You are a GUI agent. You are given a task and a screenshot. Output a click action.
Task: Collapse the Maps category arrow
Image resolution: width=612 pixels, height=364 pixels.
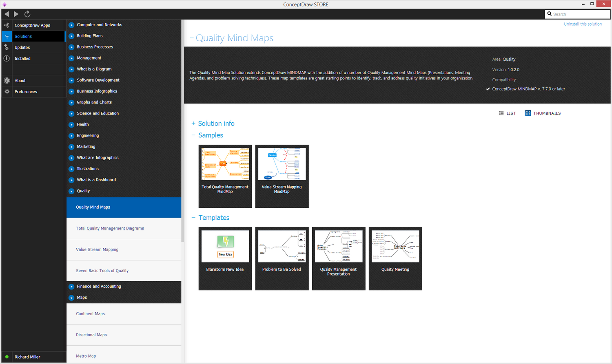click(71, 298)
